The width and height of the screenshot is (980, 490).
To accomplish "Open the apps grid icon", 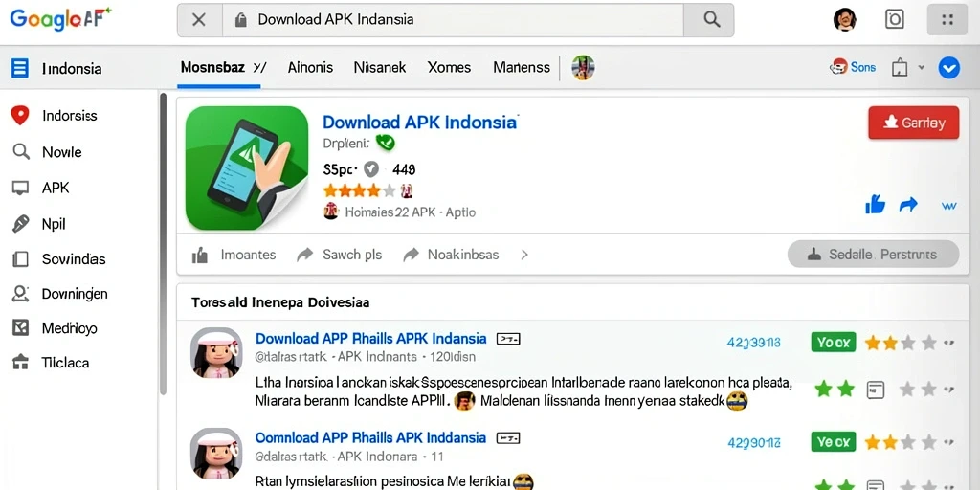I will click(x=947, y=20).
